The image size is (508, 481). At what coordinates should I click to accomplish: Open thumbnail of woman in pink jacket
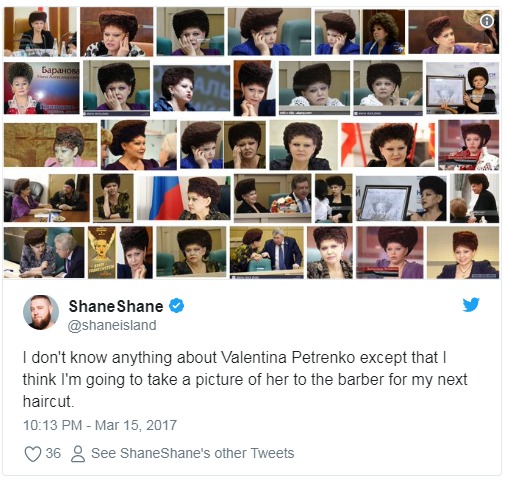[51, 145]
